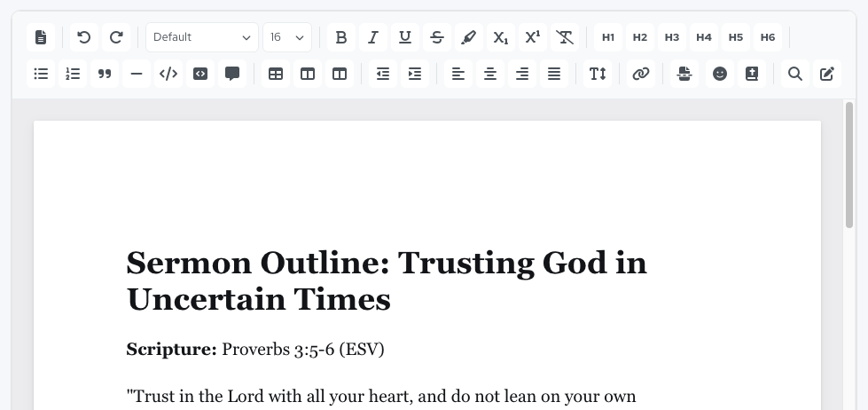Insert a table grid
Image resolution: width=868 pixels, height=410 pixels.
point(276,74)
